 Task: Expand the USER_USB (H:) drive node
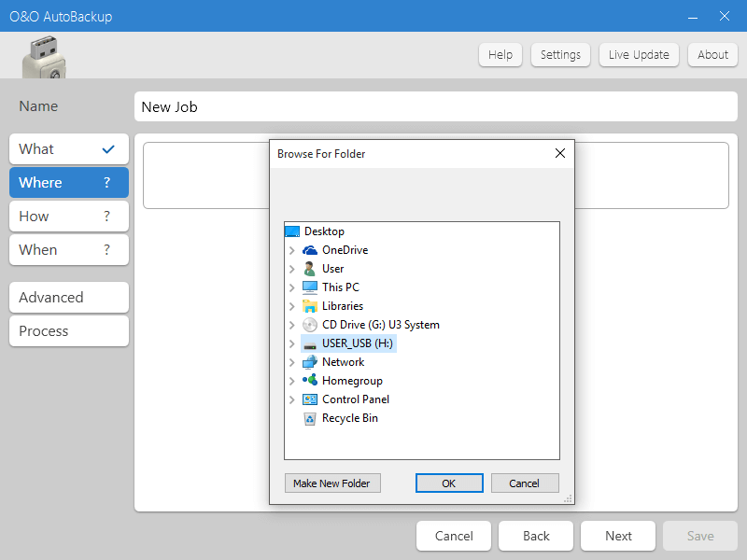point(292,343)
